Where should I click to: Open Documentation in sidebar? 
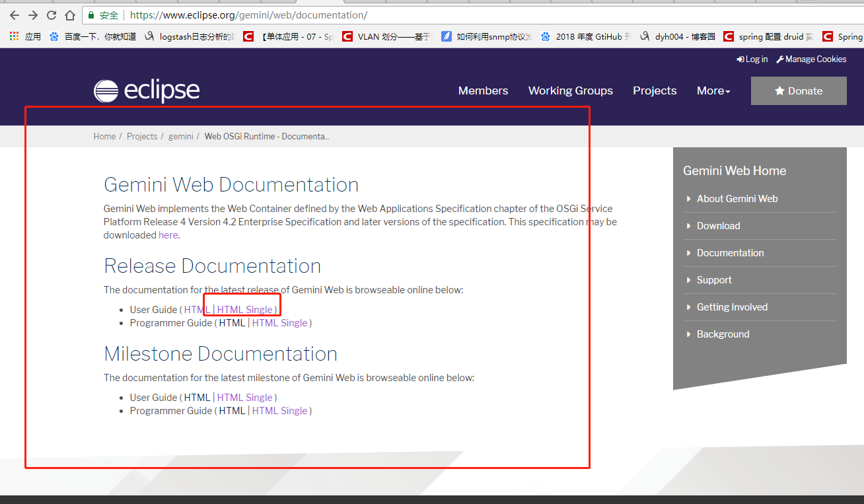[730, 253]
